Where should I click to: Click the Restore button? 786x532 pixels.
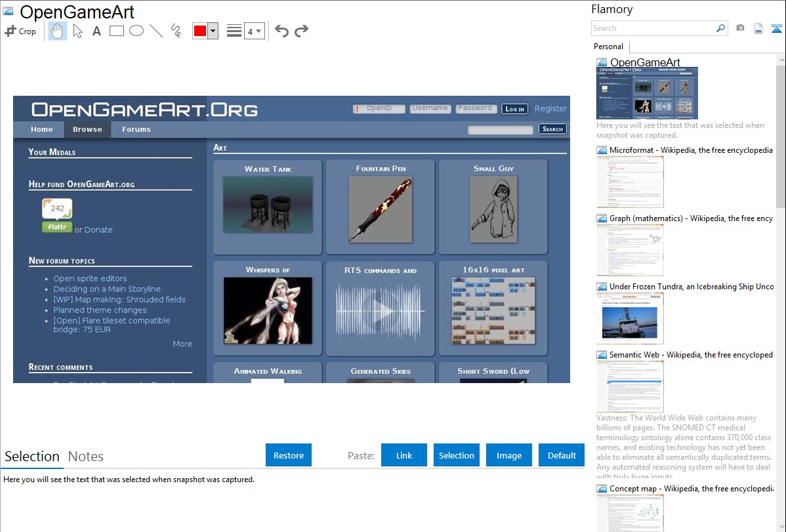pyautogui.click(x=289, y=455)
